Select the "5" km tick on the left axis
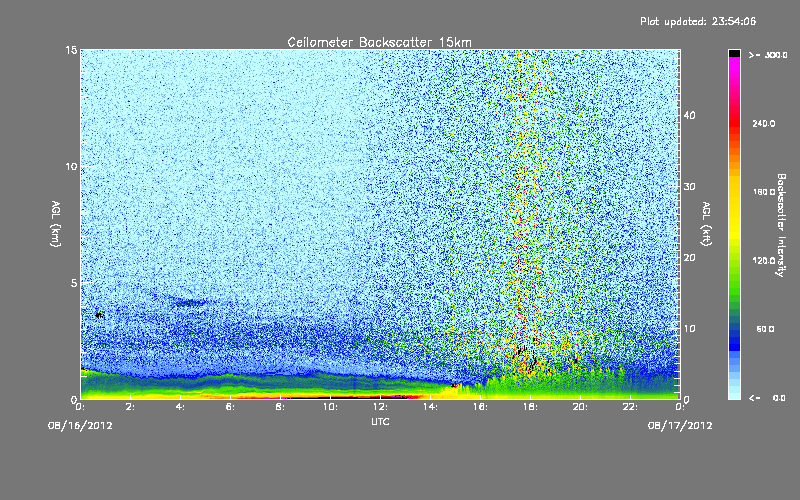 [x=74, y=283]
